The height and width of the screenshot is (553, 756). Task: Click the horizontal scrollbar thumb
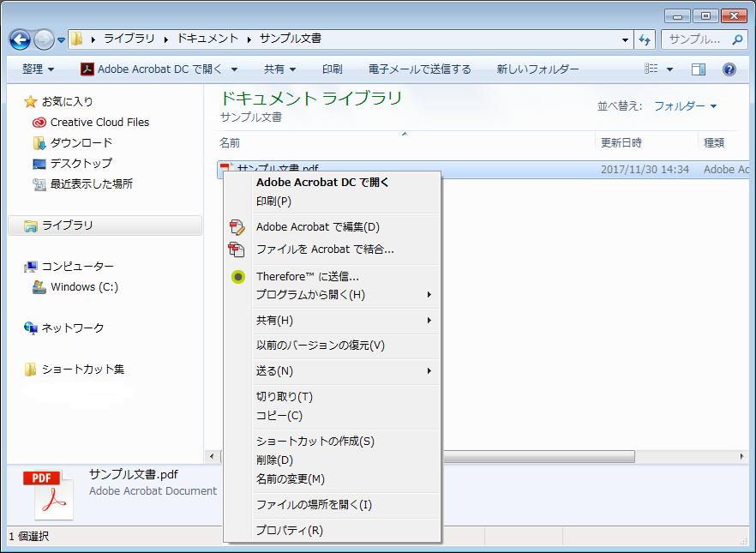(538, 456)
